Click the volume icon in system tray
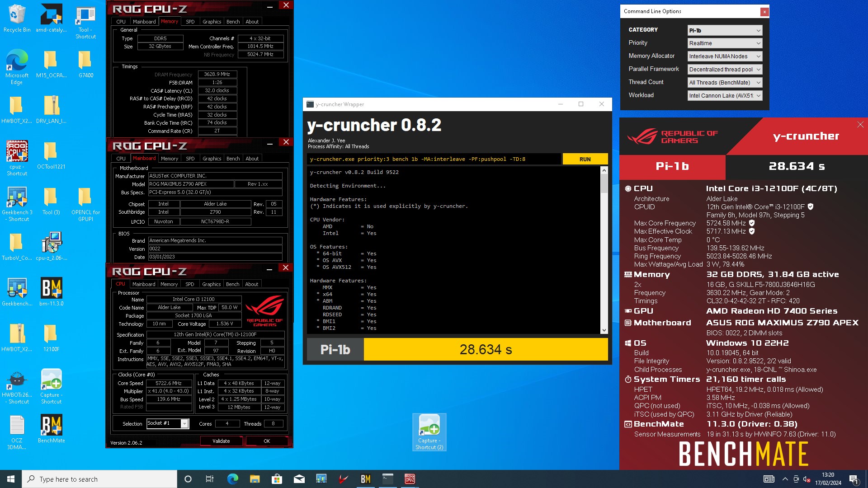Image resolution: width=868 pixels, height=488 pixels. tap(807, 479)
